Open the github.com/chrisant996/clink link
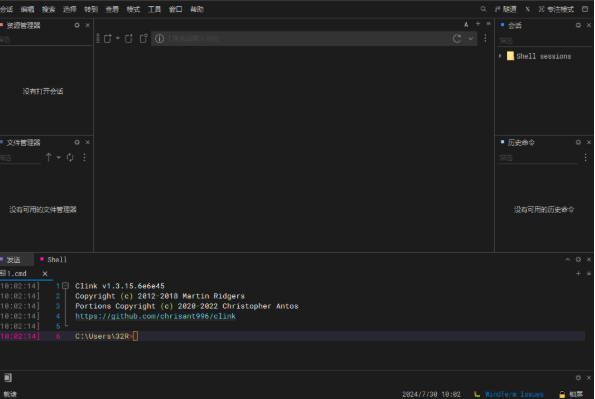The height and width of the screenshot is (399, 595). [x=155, y=316]
